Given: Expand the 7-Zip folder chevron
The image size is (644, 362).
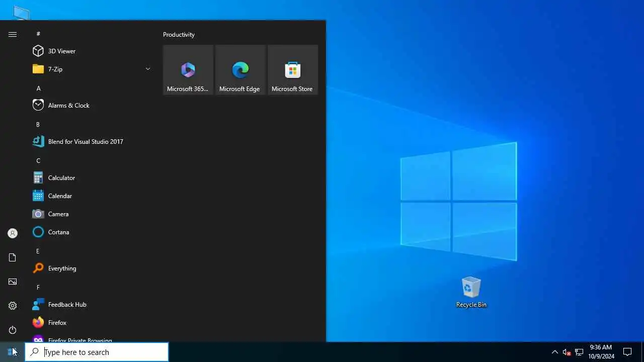Looking at the screenshot, I should 147,69.
